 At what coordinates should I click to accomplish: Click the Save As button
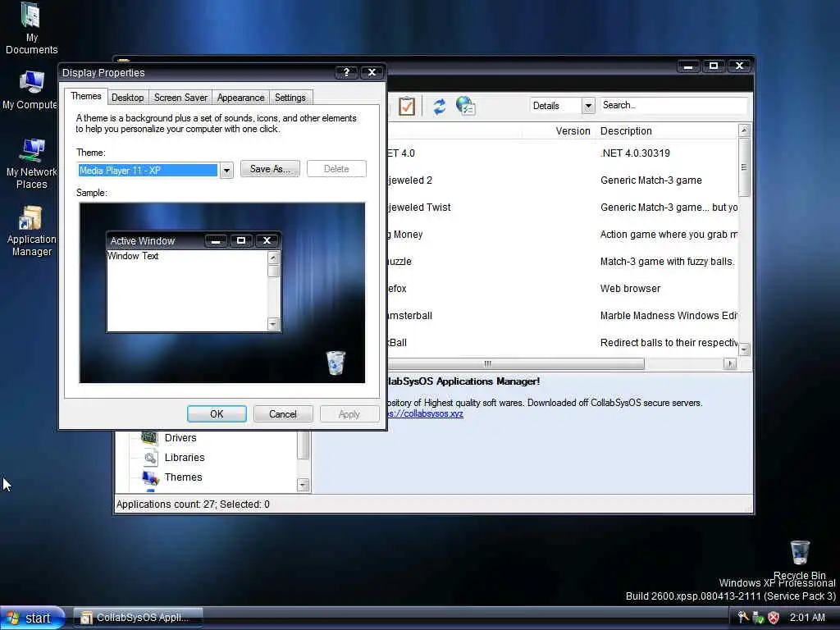pos(270,169)
